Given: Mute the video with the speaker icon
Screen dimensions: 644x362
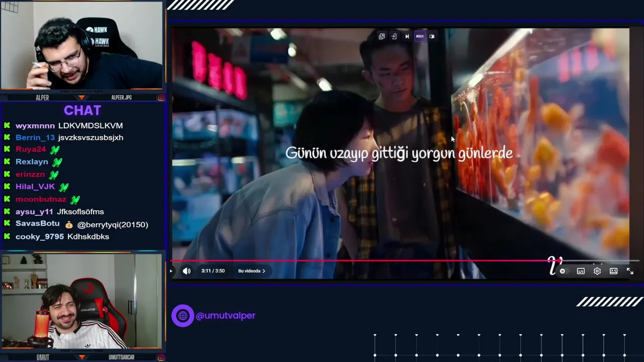Looking at the screenshot, I should 187,271.
